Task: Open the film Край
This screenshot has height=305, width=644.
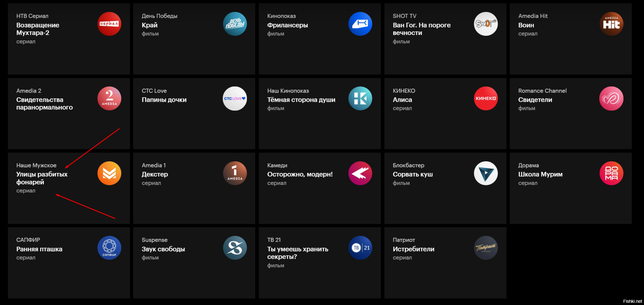Action: point(150,25)
